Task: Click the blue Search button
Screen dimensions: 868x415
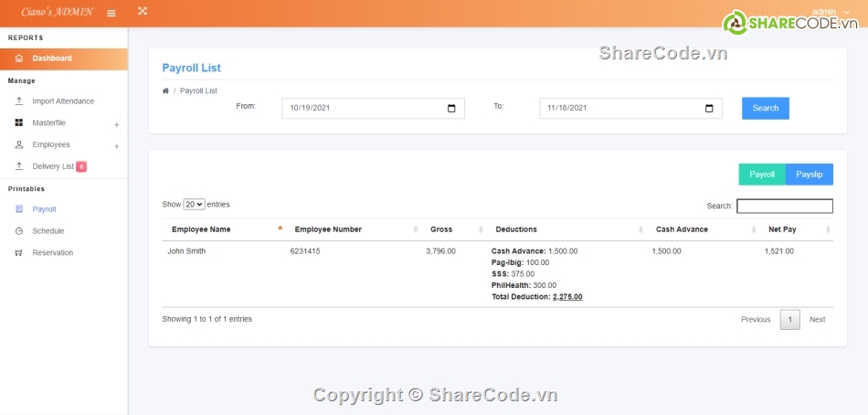Action: coord(766,108)
